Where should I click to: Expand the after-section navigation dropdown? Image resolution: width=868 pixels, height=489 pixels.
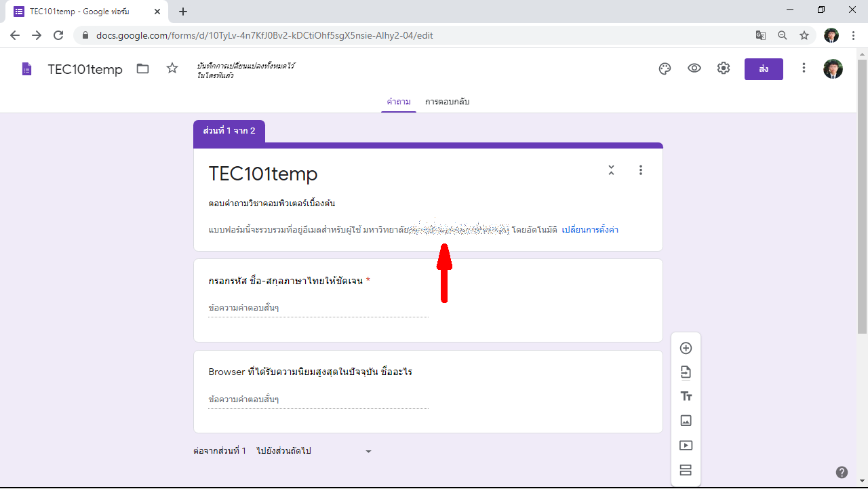pyautogui.click(x=368, y=452)
